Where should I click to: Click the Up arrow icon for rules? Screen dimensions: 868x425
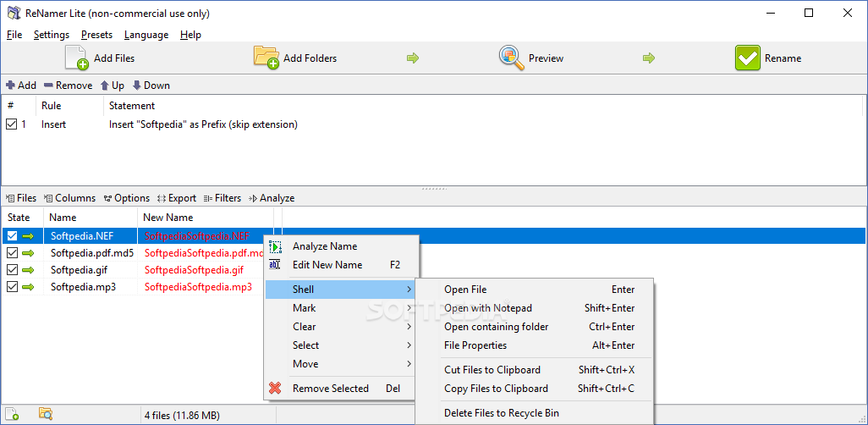point(104,86)
